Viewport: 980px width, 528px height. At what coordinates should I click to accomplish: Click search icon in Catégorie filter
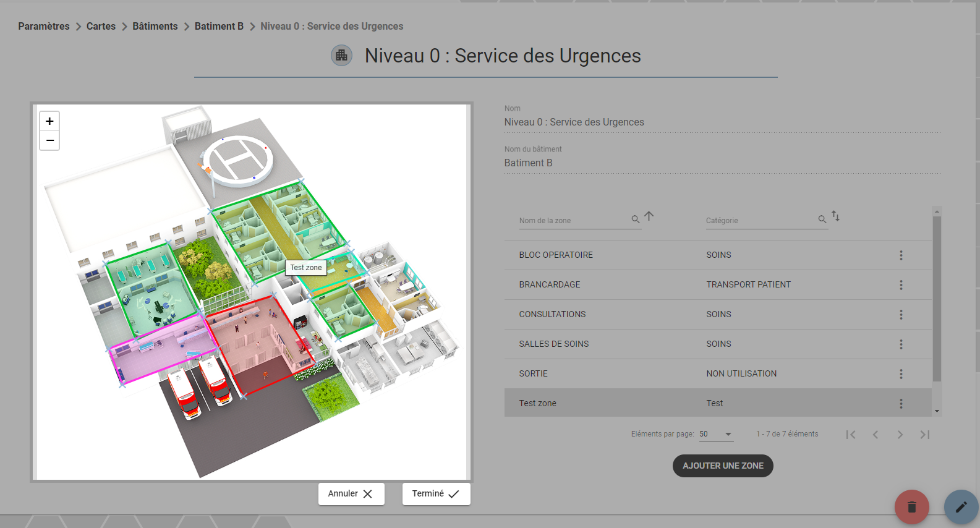coord(822,219)
